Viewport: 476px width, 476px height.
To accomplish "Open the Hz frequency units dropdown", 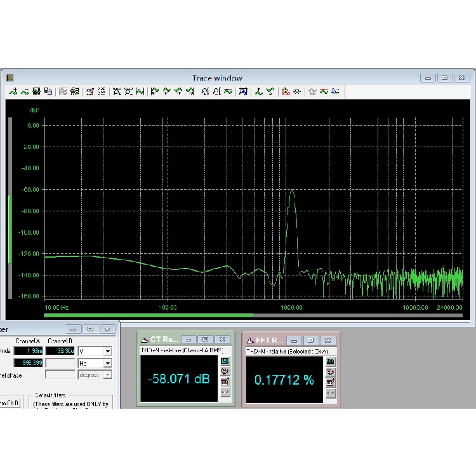I will point(107,363).
